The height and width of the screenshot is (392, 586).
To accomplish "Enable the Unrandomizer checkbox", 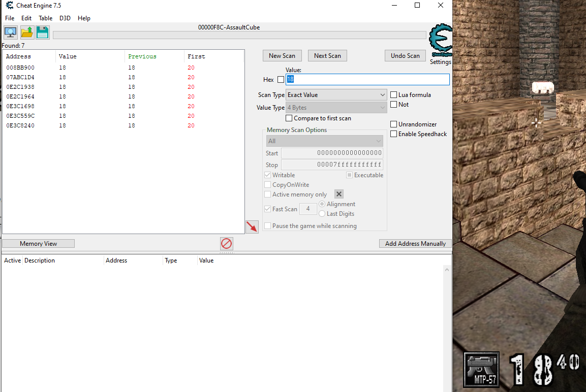I will [393, 124].
